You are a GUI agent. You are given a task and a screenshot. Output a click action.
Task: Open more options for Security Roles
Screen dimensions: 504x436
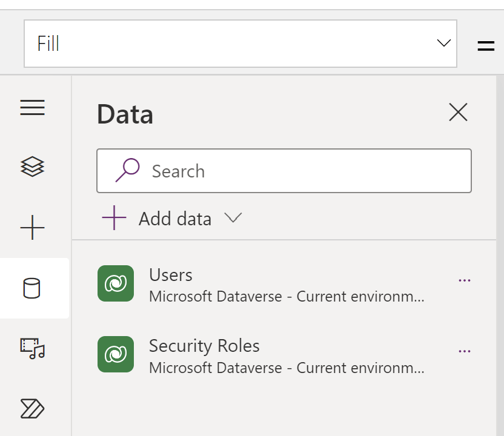[x=465, y=351]
